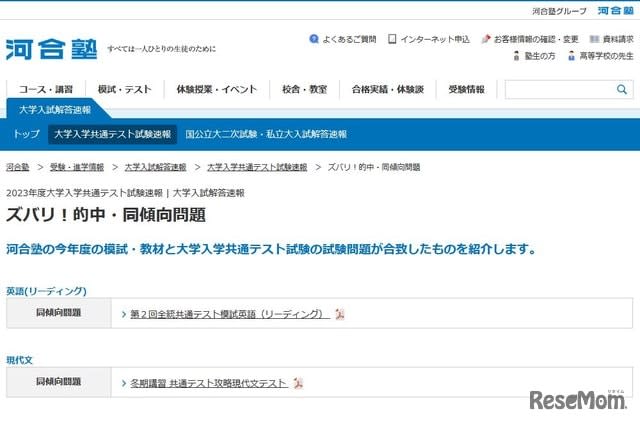Click the device icon by インターネット申込
Screen dimensions: 640x423
[392, 39]
